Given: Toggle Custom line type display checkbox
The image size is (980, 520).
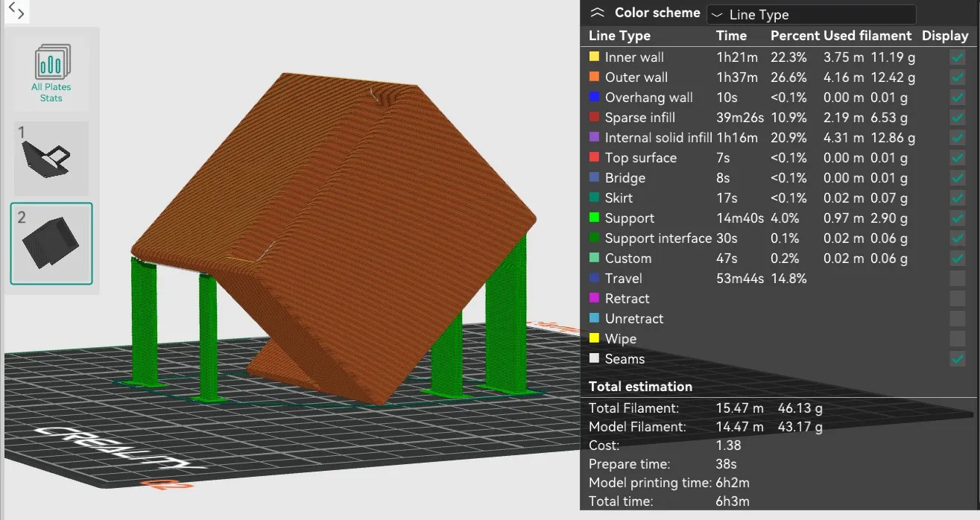Looking at the screenshot, I should (x=958, y=259).
